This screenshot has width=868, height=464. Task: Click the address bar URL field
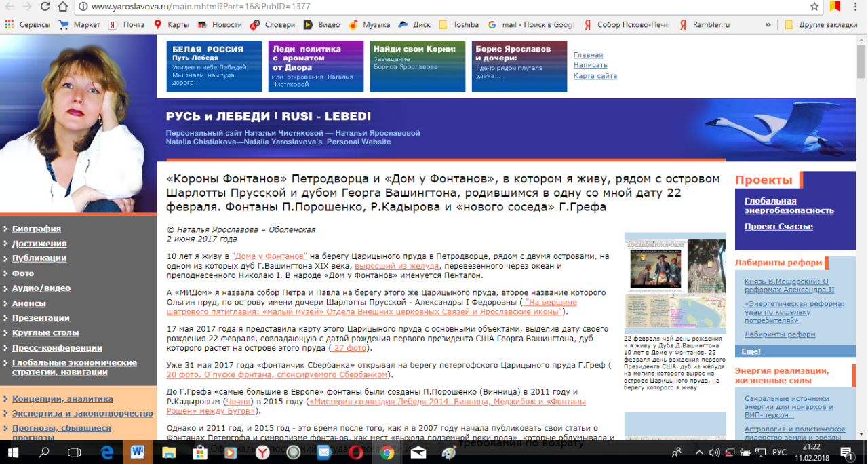441,7
